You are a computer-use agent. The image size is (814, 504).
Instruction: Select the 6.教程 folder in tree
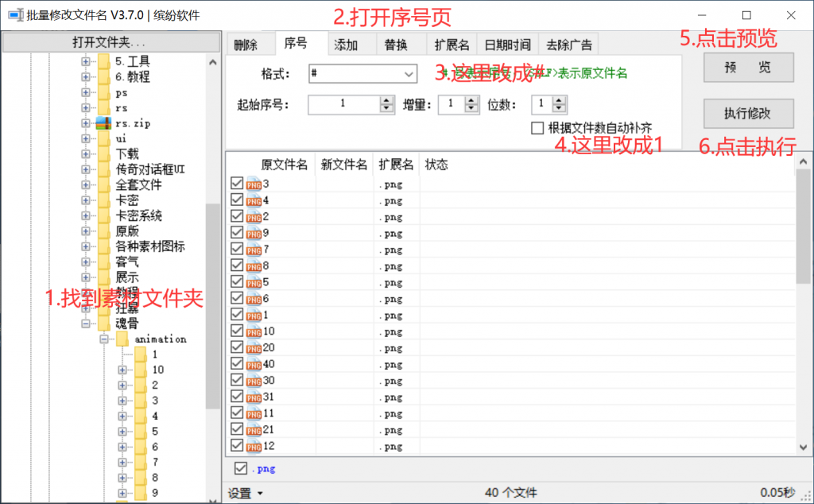(133, 77)
